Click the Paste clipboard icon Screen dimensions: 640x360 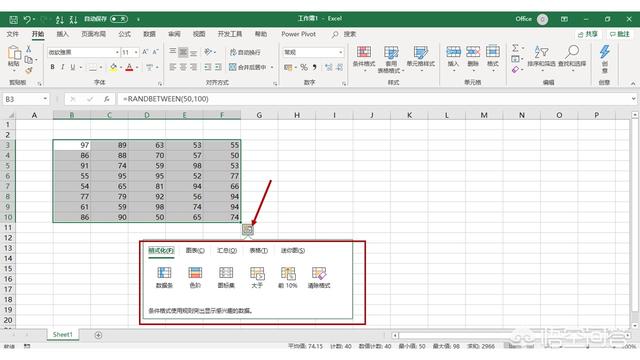[x=13, y=53]
